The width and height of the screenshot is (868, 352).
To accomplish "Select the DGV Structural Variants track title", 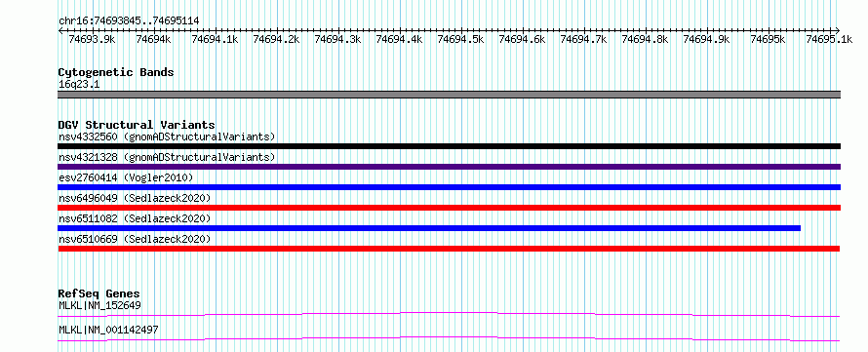I will click(x=137, y=125).
